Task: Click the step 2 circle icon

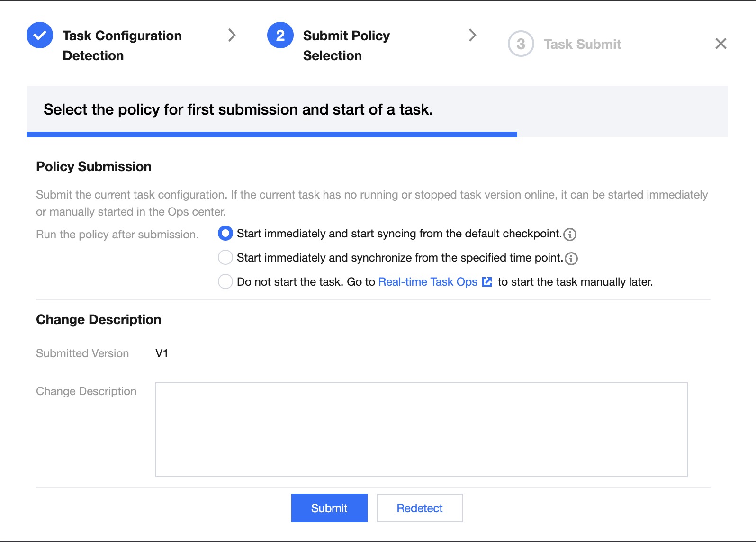Action: (x=280, y=35)
